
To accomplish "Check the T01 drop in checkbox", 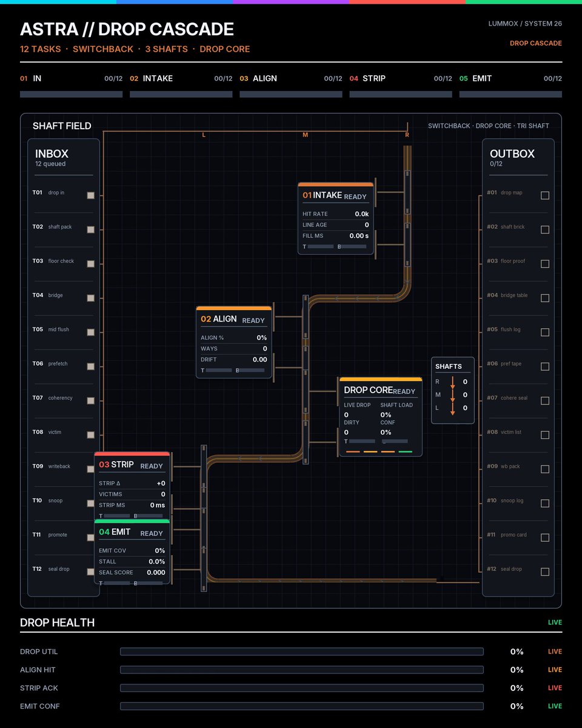I will (91, 195).
